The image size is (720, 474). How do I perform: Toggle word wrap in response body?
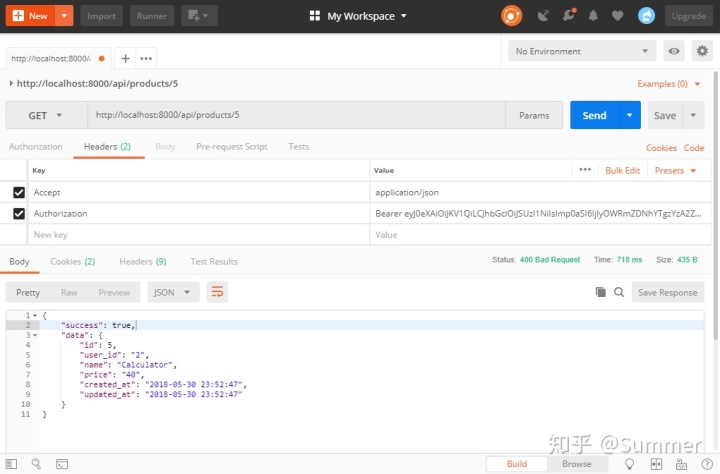(217, 292)
